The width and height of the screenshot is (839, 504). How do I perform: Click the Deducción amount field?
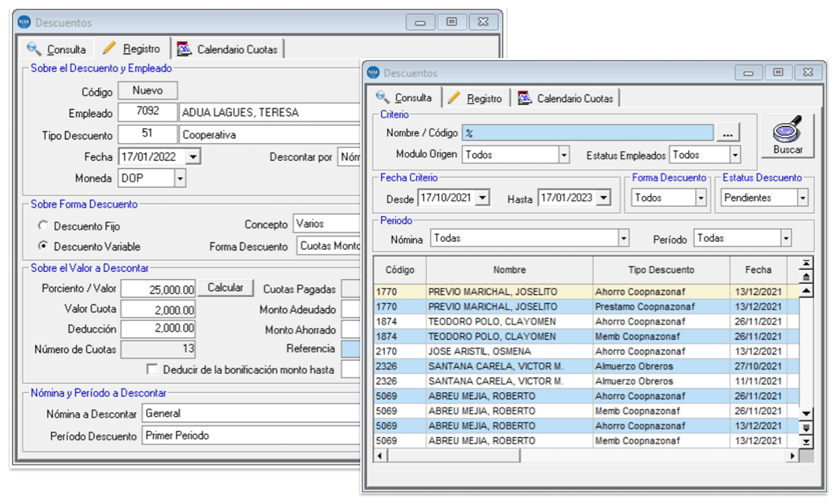tap(158, 328)
